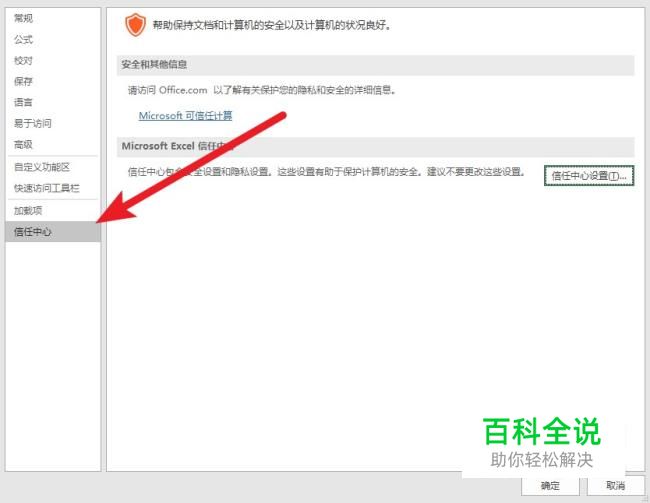
Task: Open the 易于访问 category
Action: pos(52,123)
